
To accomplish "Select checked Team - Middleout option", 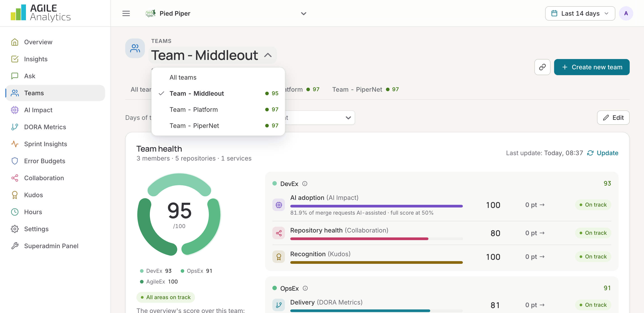I will [x=218, y=93].
